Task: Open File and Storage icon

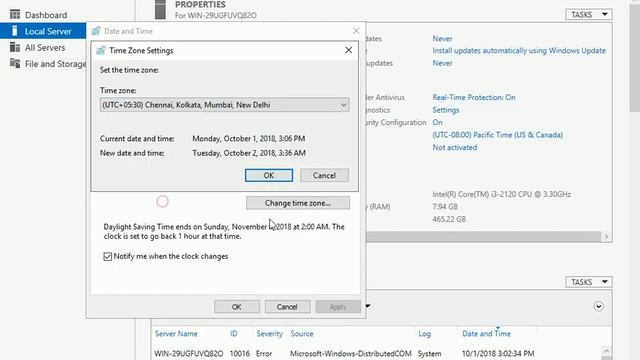Action: (x=15, y=63)
